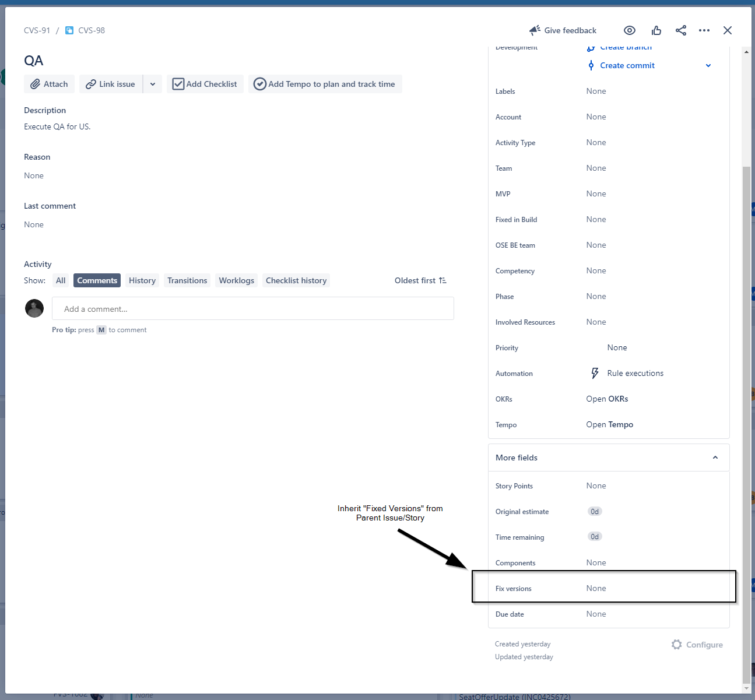Click the Add a comment field
Image resolution: width=755 pixels, height=700 pixels.
[253, 308]
